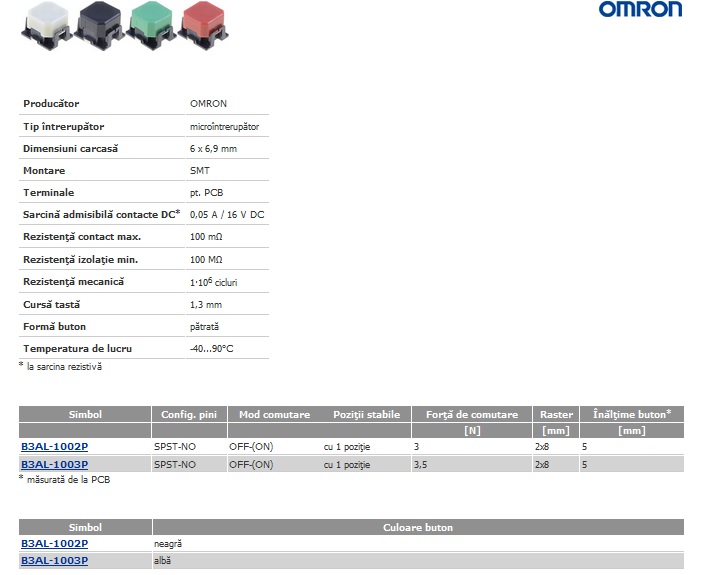Click the OMRON logo
Viewport: 714px width, 575px height.
(x=640, y=9)
